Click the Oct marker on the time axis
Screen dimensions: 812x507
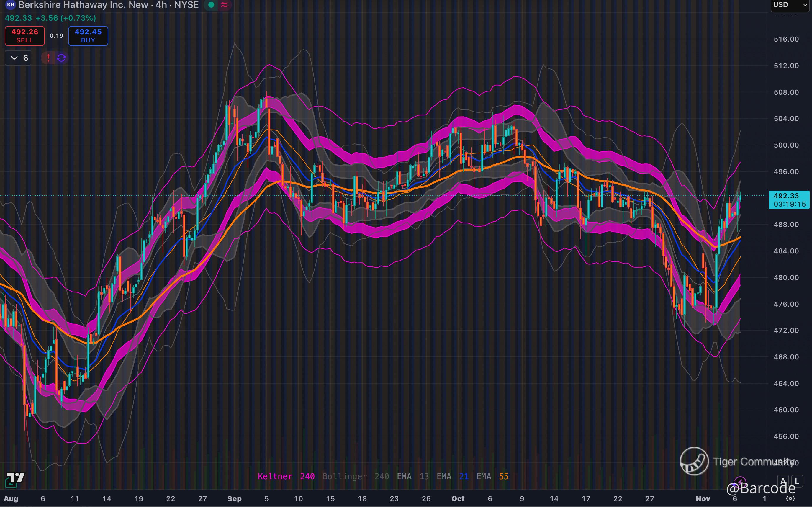pyautogui.click(x=458, y=499)
